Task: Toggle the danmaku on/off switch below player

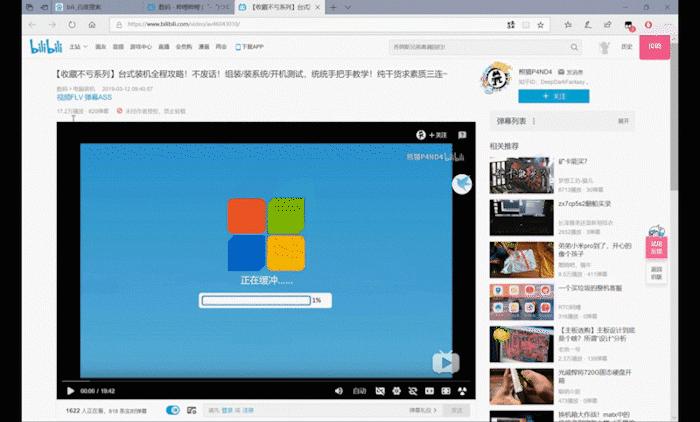Action: pyautogui.click(x=173, y=410)
